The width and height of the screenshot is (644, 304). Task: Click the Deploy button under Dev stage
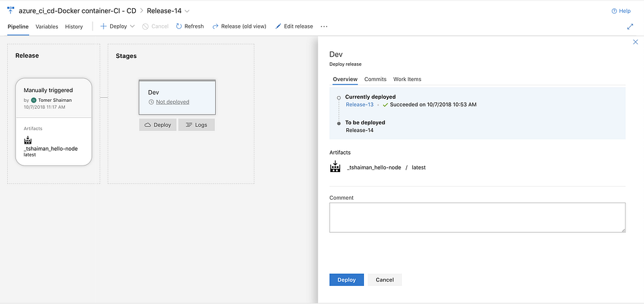pos(158,125)
